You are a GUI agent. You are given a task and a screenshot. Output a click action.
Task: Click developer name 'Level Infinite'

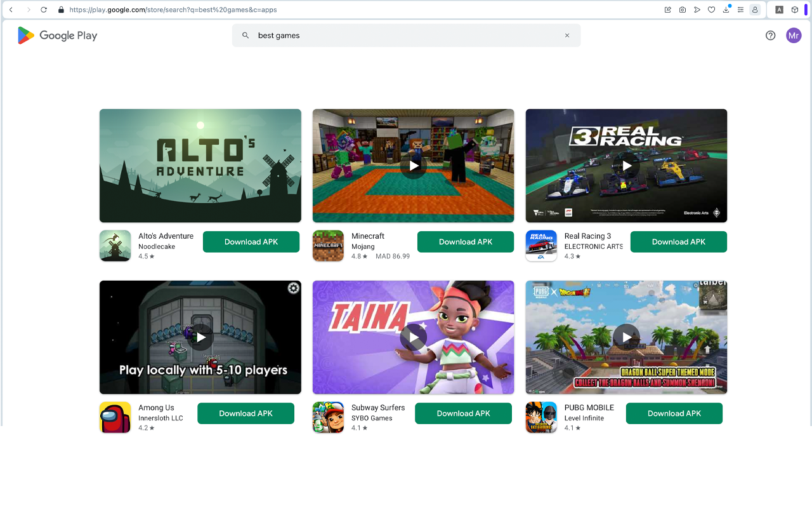[x=584, y=418]
